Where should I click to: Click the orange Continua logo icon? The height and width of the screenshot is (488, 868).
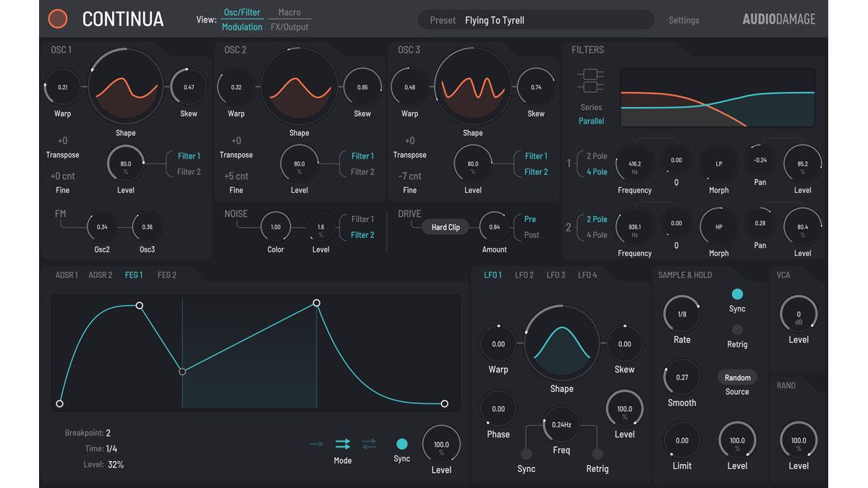point(57,19)
